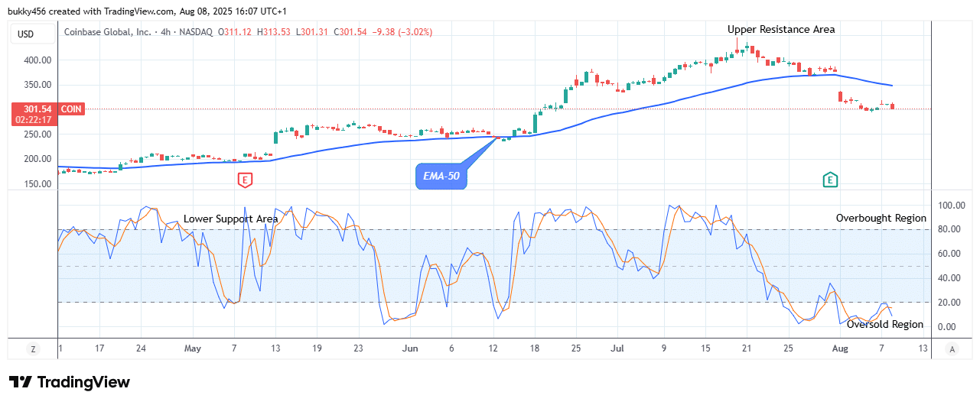Click the 200.00 price axis label

38,159
